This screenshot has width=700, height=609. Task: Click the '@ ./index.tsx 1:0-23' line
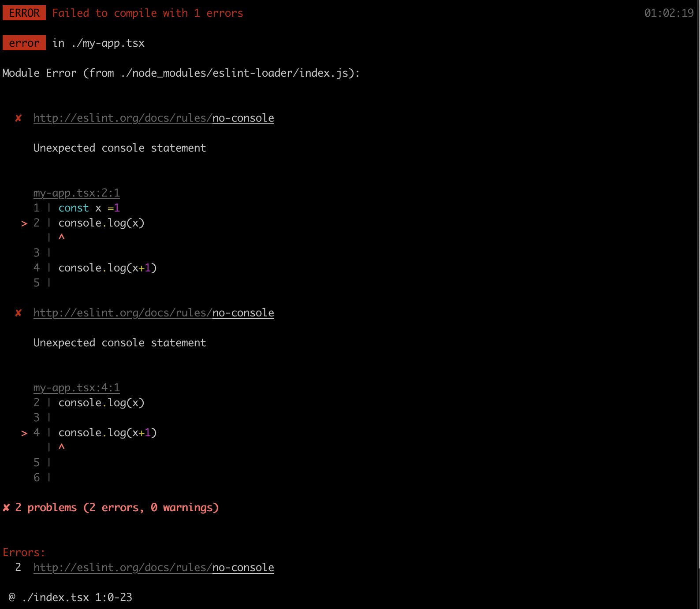click(71, 598)
